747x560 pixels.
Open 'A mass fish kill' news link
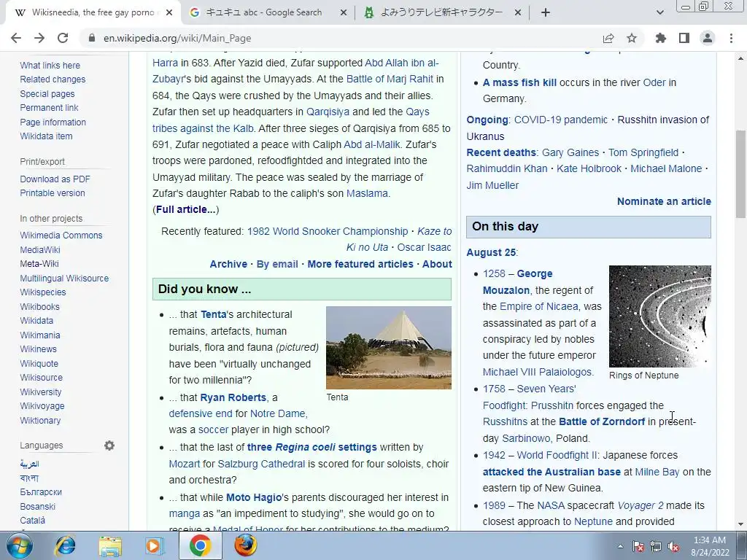pyautogui.click(x=519, y=83)
